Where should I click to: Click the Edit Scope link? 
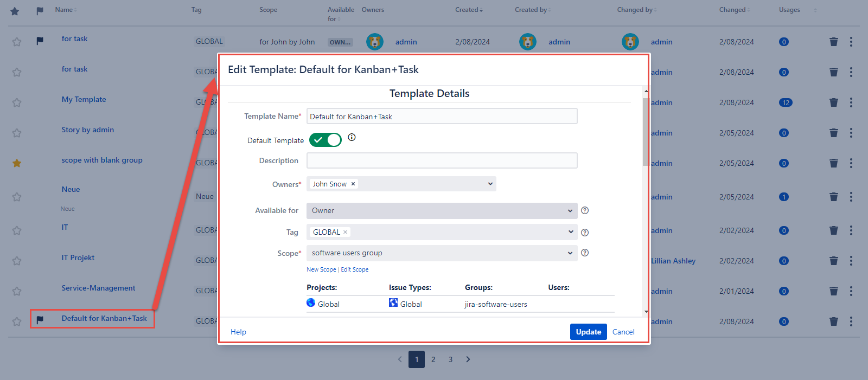[354, 269]
